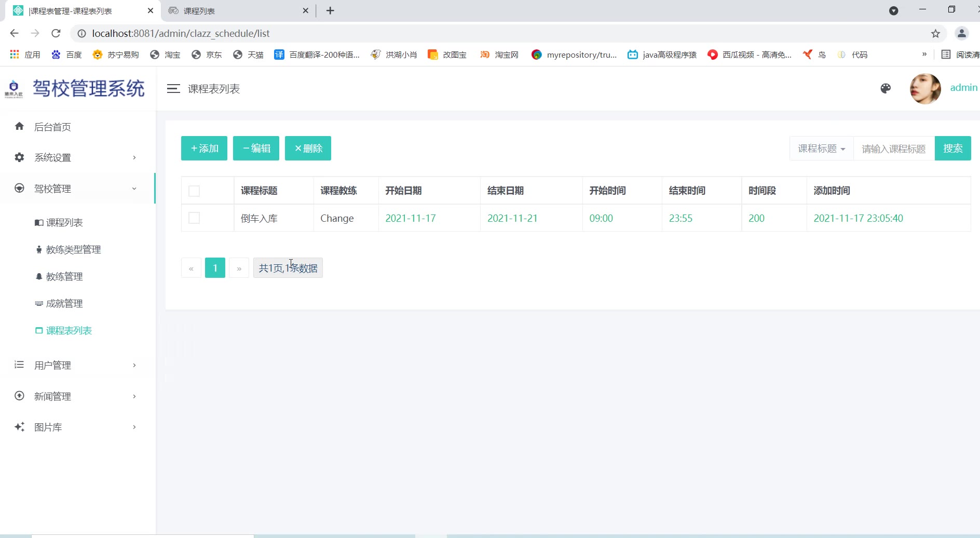This screenshot has width=980, height=538.
Task: Click the 系统设置 gear icon
Action: tap(20, 157)
